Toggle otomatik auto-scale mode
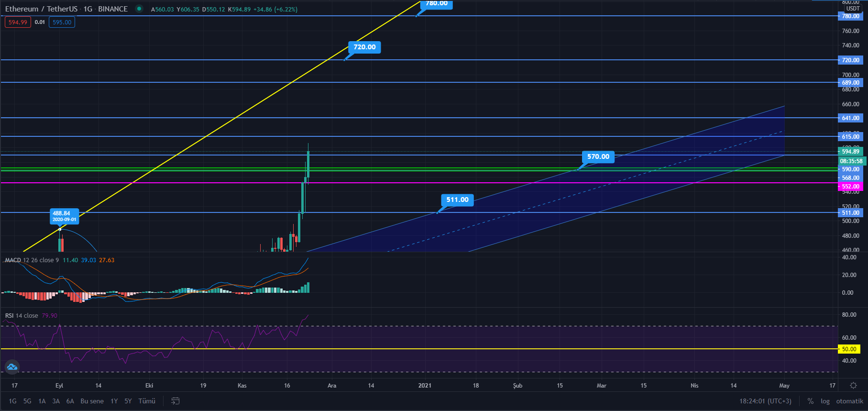The height and width of the screenshot is (411, 868). [849, 401]
